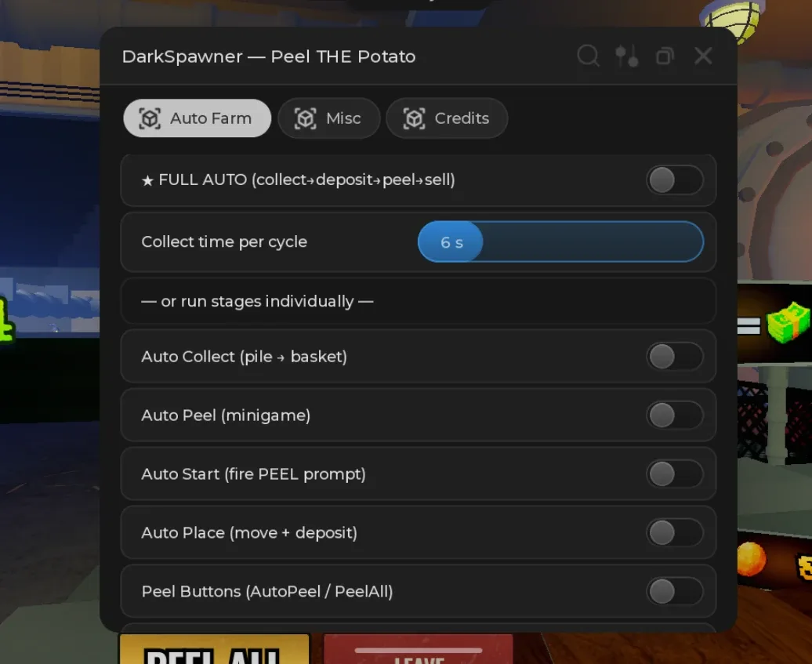
Task: Switch to the Misc tab
Action: pyautogui.click(x=329, y=118)
